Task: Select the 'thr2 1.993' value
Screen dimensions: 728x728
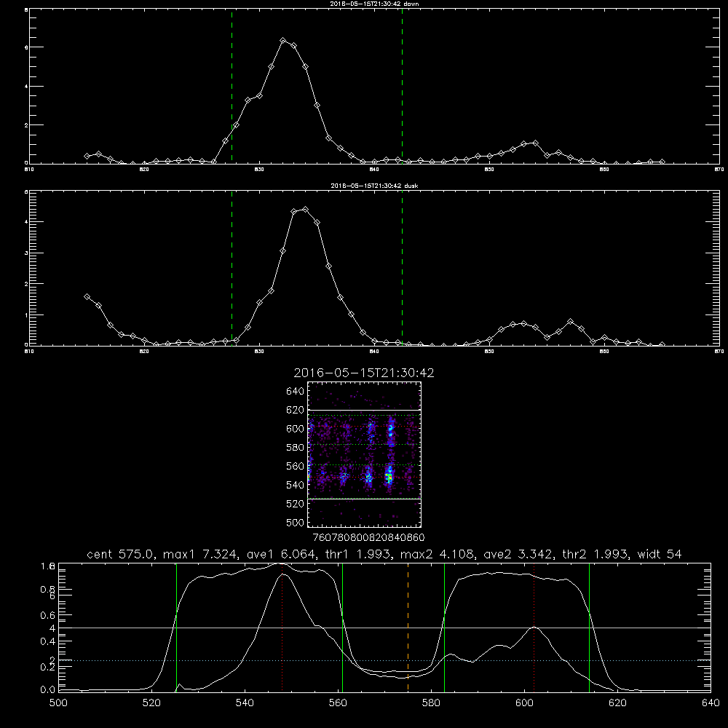Action: point(595,554)
